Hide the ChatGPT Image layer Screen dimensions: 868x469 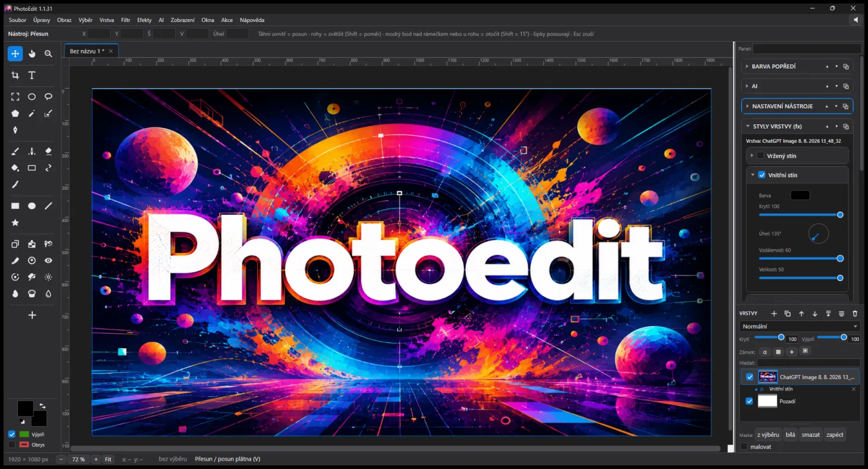(749, 377)
